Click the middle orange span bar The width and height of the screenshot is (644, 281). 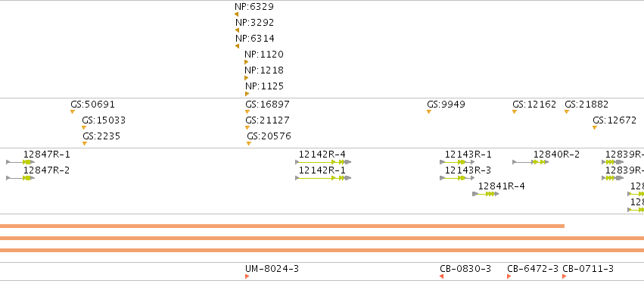click(322, 239)
